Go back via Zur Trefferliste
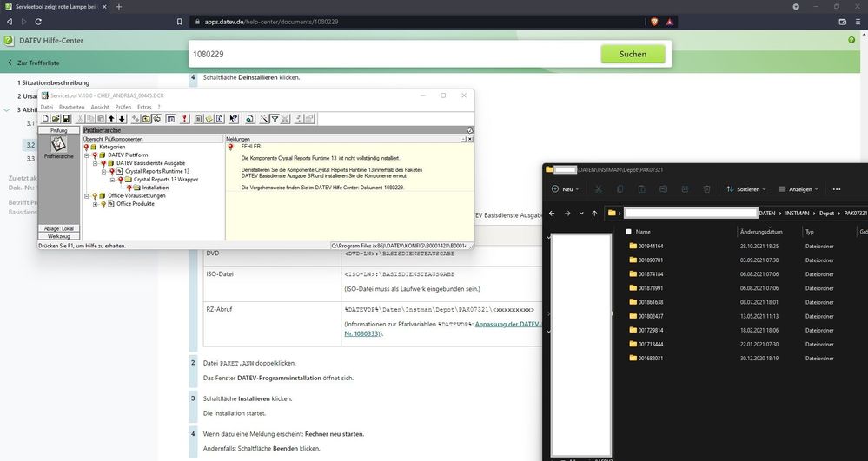The width and height of the screenshot is (868, 461). [33, 63]
